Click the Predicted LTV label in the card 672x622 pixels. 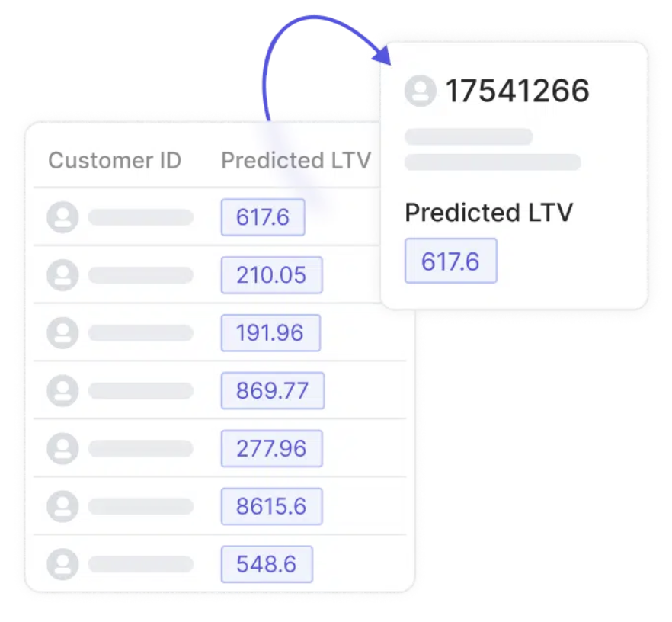(x=488, y=213)
